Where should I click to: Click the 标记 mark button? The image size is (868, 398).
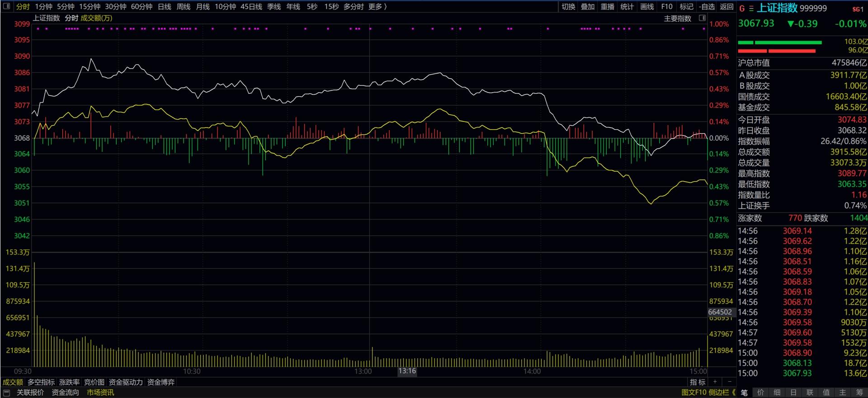[686, 6]
